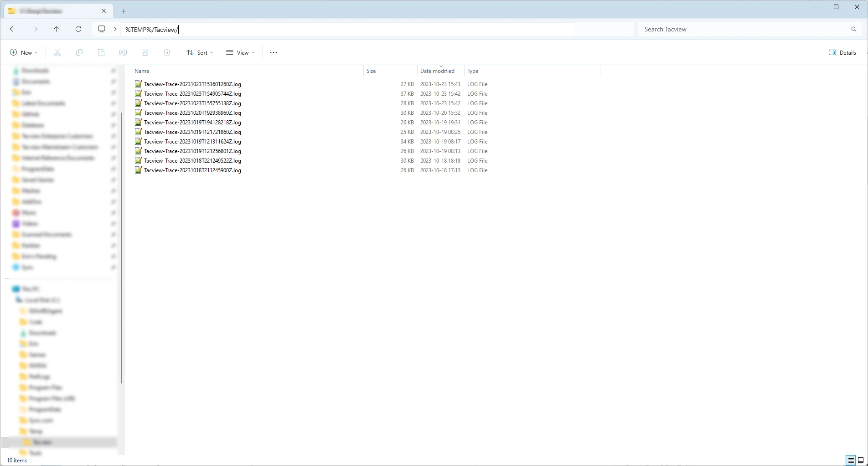This screenshot has width=868, height=466.
Task: Close the current Explorer tab
Action: point(104,11)
